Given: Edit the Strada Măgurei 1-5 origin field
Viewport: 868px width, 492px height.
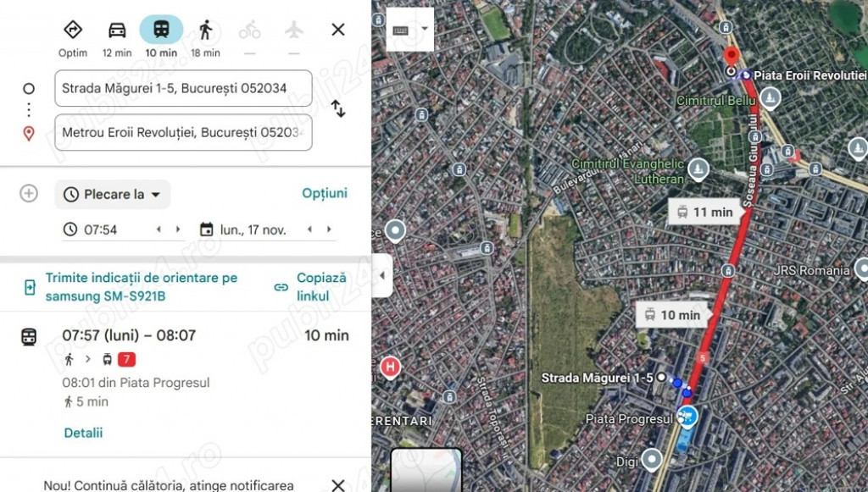Looking at the screenshot, I should point(183,88).
